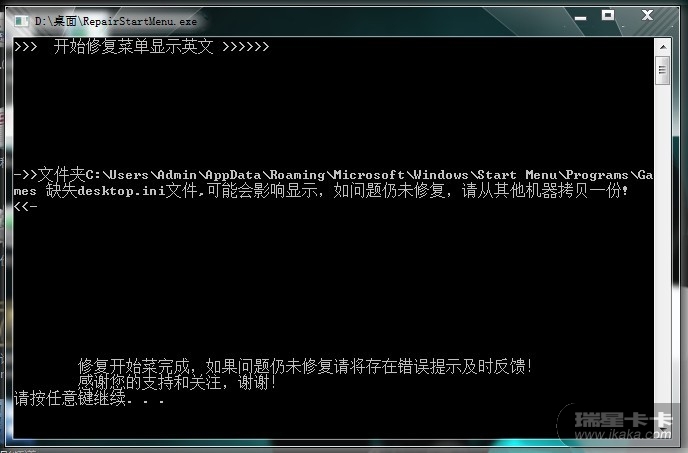Viewport: 688px width, 453px height.
Task: Click the 开始修复菜单显示英文 header line
Action: [133, 47]
